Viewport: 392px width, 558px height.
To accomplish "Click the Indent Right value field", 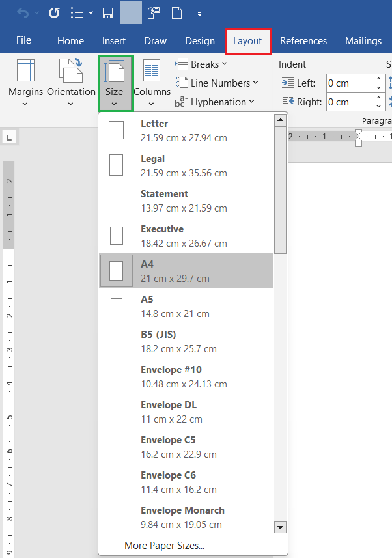I will tap(350, 102).
